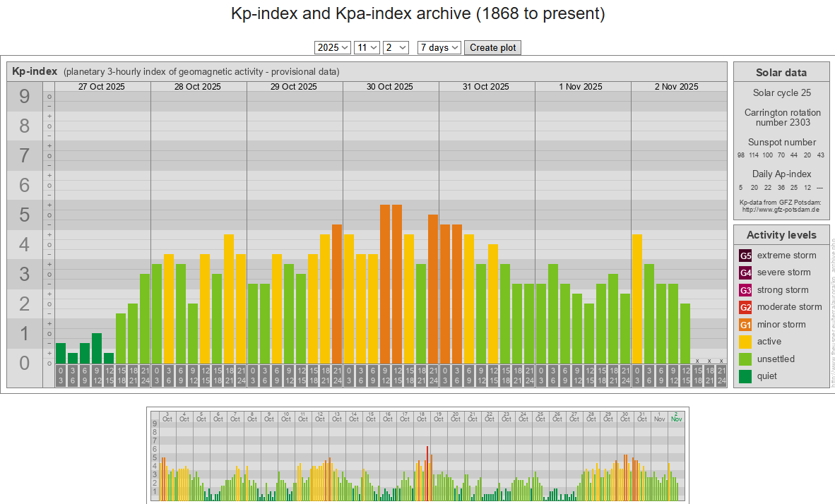Click the '1 Nov 2025' date header
This screenshot has width=835, height=504.
581,87
